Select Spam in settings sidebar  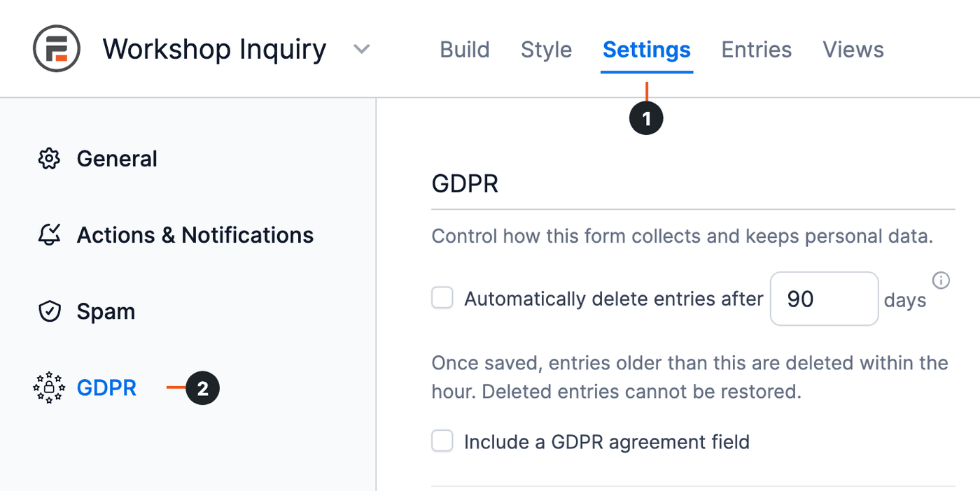click(x=106, y=311)
